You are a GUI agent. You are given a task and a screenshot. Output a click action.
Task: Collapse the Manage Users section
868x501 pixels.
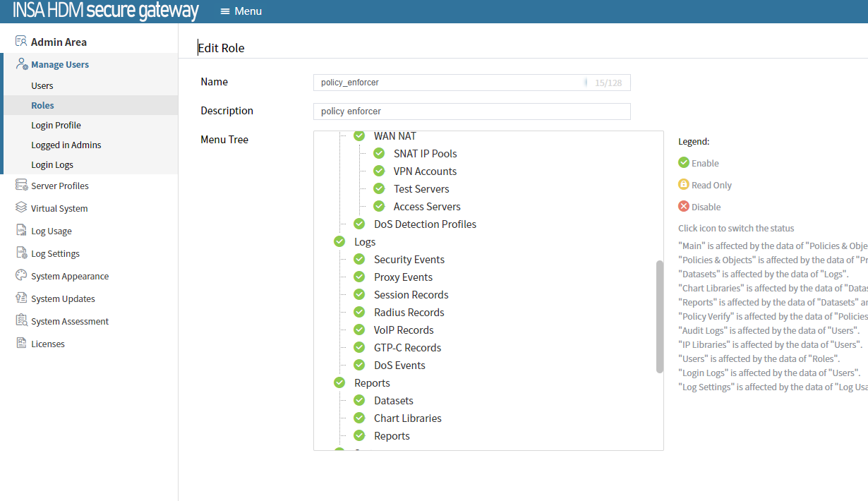coord(60,64)
